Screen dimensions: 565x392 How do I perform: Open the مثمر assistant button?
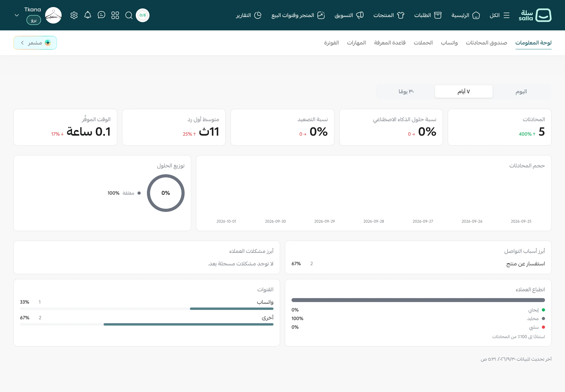35,43
